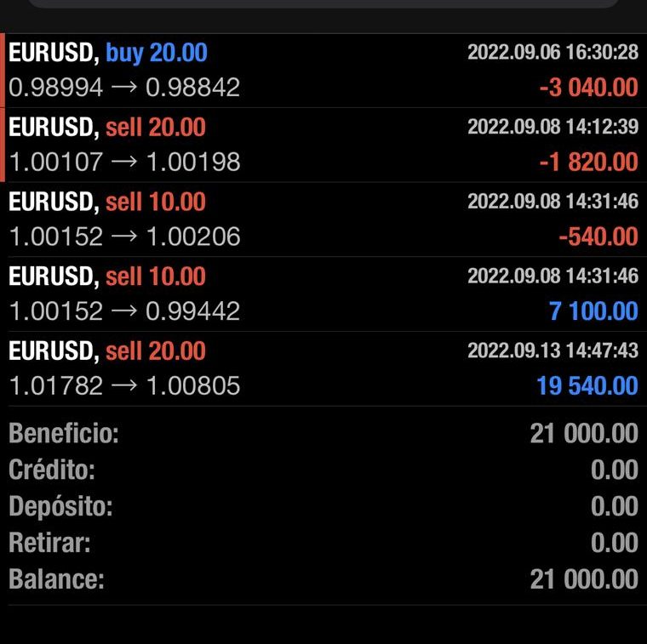
Task: Click the price range 0.98994 → 0.98842
Action: pos(124,88)
